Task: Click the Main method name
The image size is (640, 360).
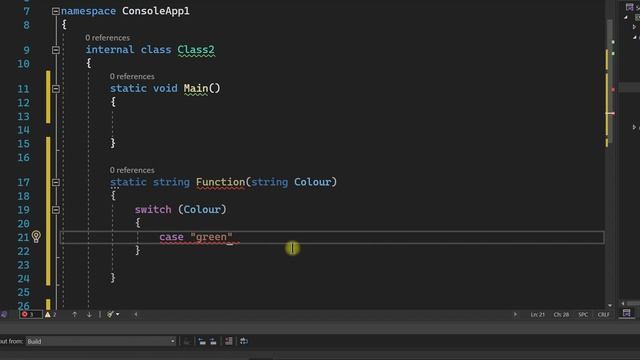Action: pos(196,89)
